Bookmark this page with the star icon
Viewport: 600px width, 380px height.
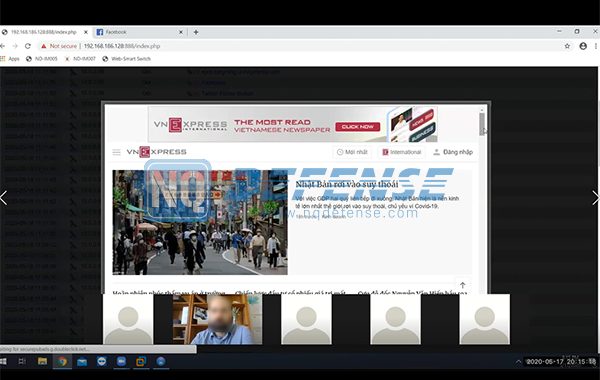[567, 46]
